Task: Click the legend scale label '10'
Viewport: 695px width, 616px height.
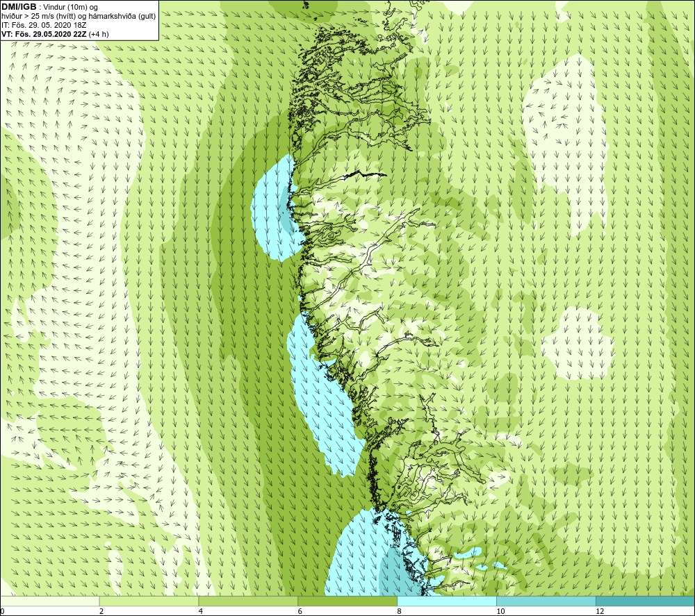Action: (500, 612)
